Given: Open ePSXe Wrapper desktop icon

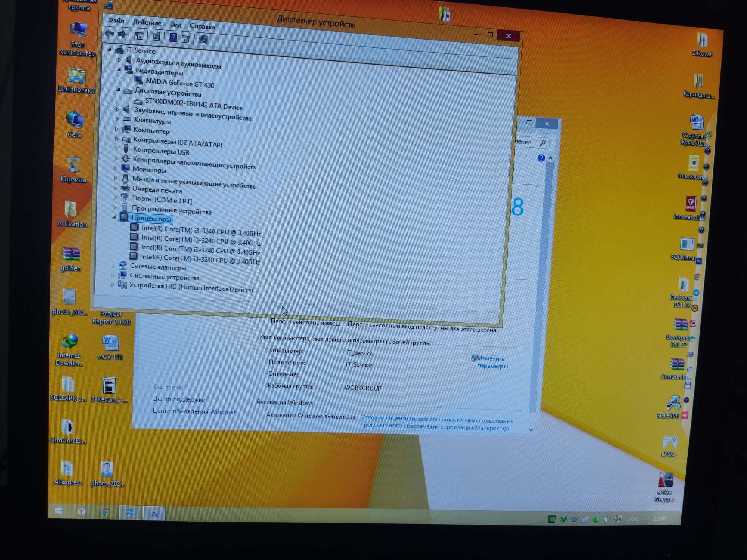Looking at the screenshot, I should 664,488.
